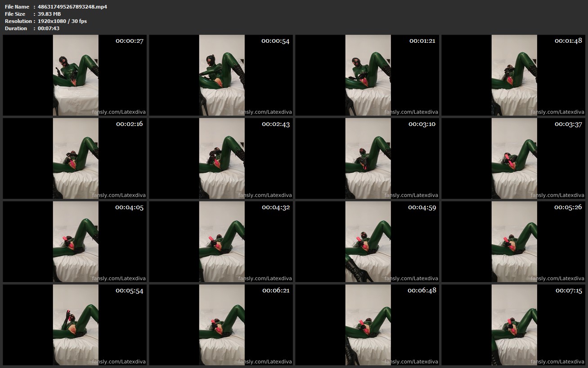Image resolution: width=588 pixels, height=368 pixels.
Task: Click the File Name label
Action: (x=17, y=7)
